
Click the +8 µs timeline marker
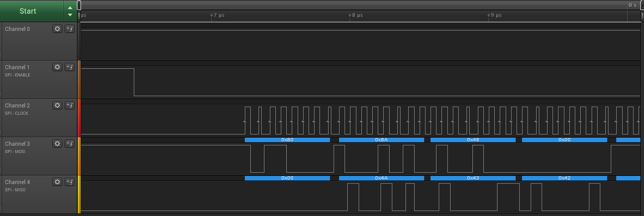tap(355, 15)
